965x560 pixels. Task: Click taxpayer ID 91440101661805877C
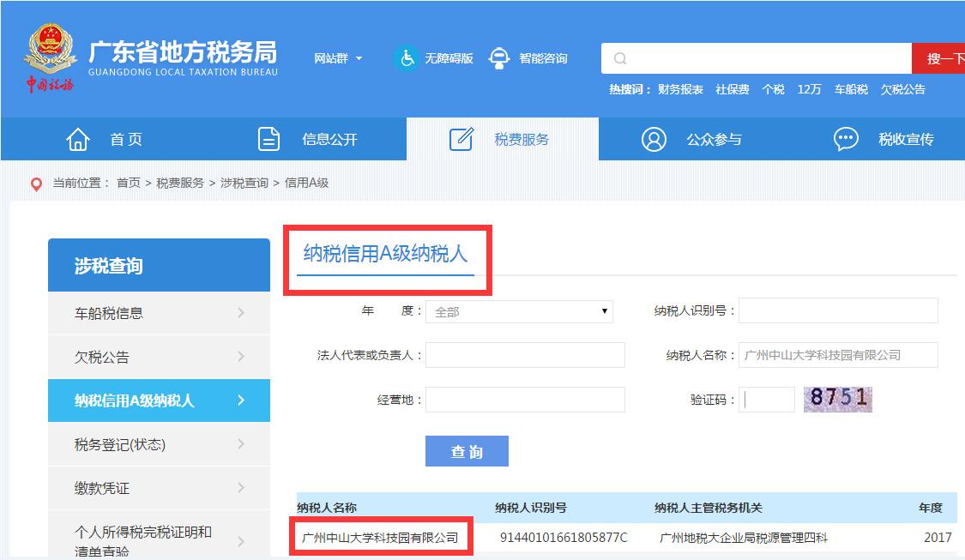pyautogui.click(x=564, y=538)
